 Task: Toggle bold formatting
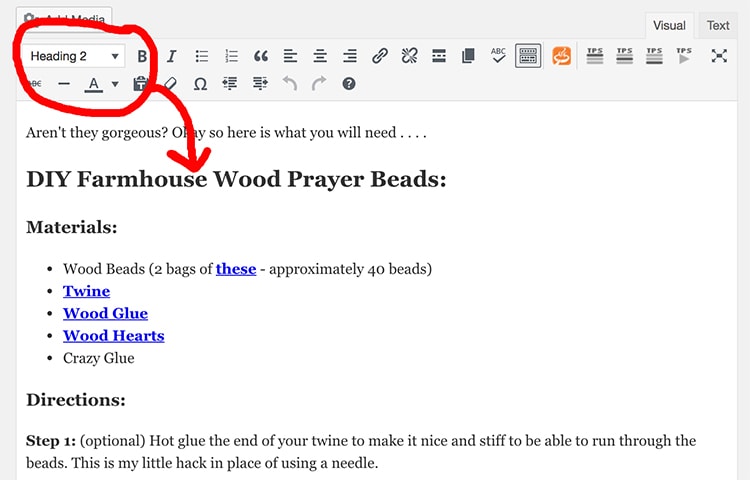click(142, 56)
